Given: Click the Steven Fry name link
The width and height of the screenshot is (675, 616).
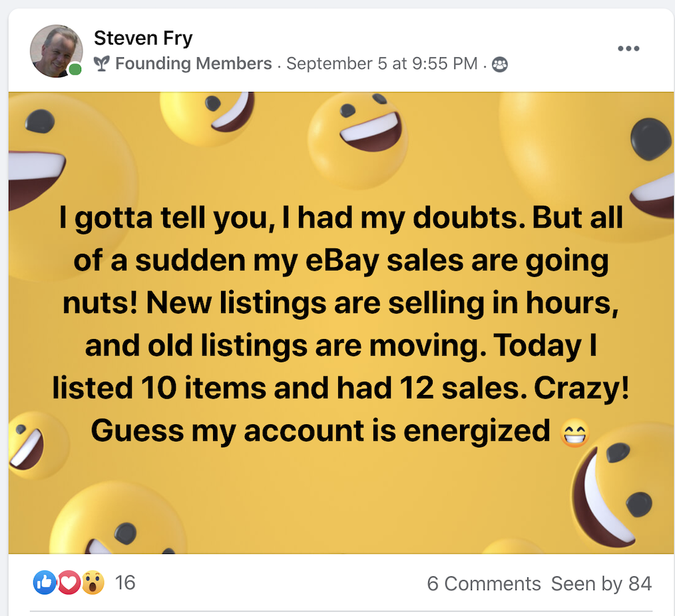Looking at the screenshot, I should tap(143, 38).
